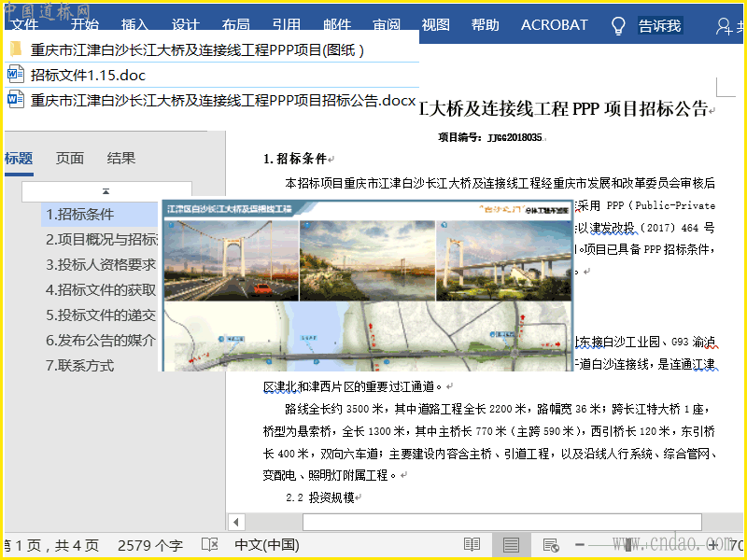Click the paragraph starting 路线全长约 3500 米
Viewport: 747px width, 560px height.
click(488, 441)
